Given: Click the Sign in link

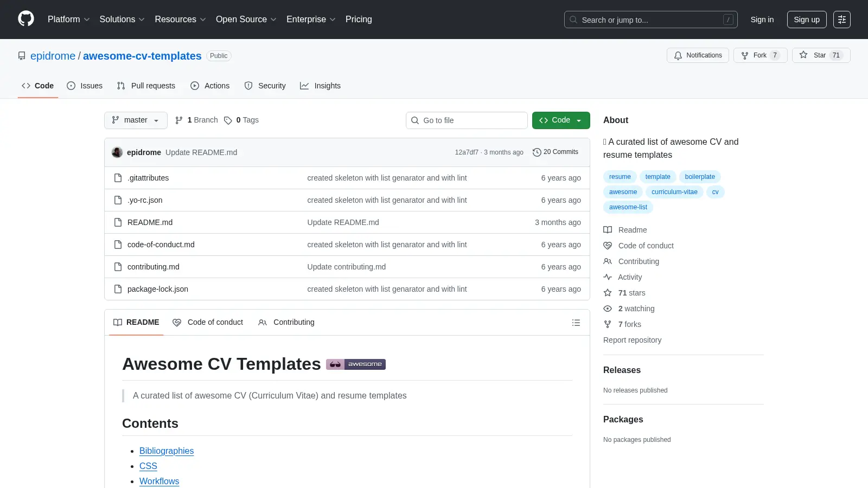Looking at the screenshot, I should 762,20.
